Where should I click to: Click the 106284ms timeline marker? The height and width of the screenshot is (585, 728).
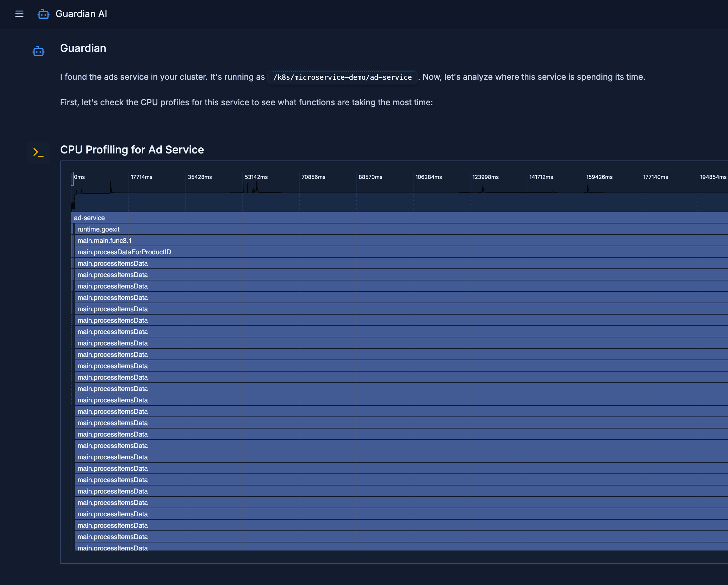tap(429, 177)
